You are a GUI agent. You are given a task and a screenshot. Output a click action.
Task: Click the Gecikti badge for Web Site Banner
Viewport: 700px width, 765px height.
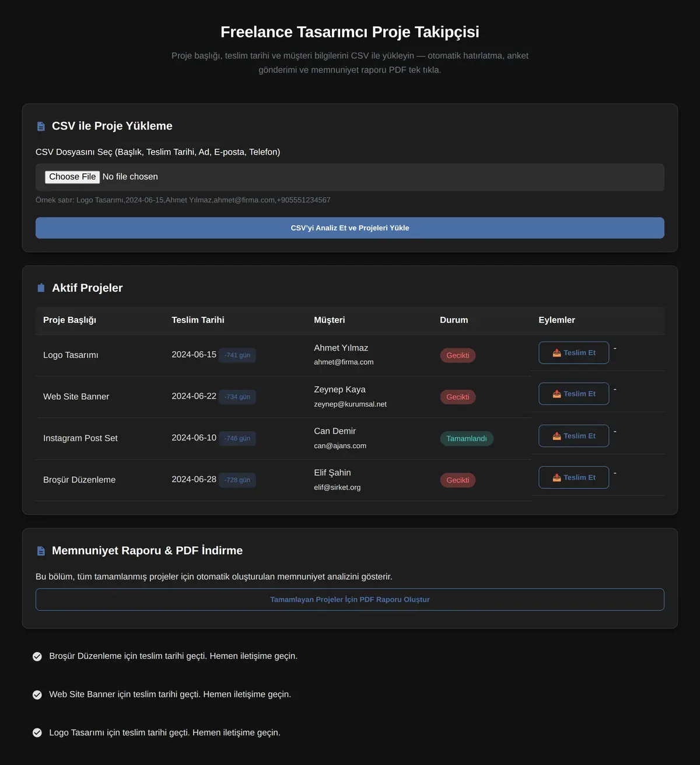pyautogui.click(x=458, y=397)
